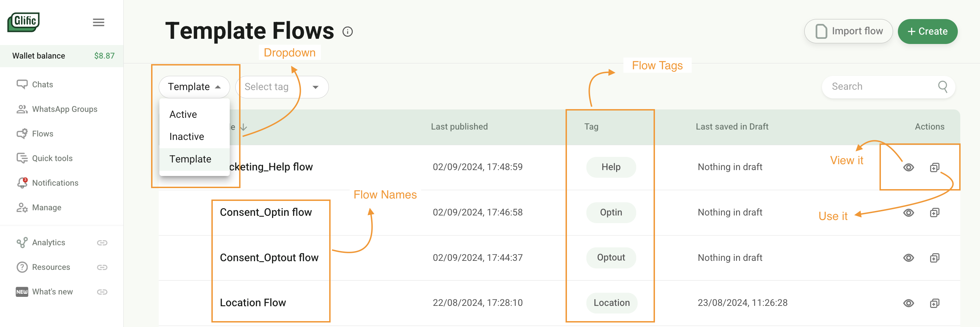Click the info icon beside Template Flows

[x=347, y=32]
